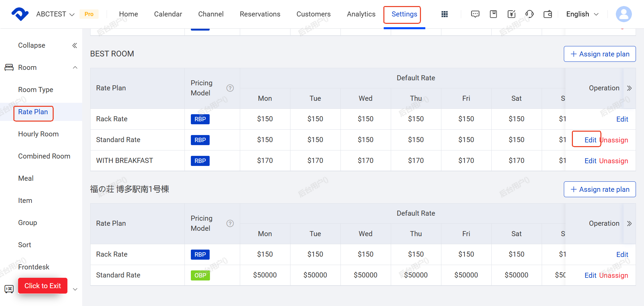
Task: Click the bottom sidebar ticket icon
Action: [9, 289]
